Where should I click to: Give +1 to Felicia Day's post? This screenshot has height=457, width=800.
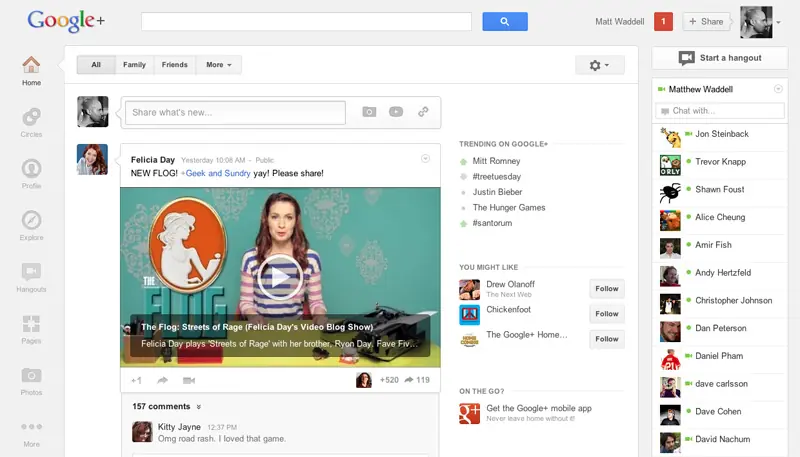[136, 380]
